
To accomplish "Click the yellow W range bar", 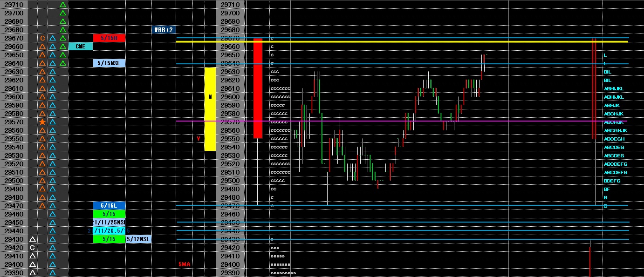I will pos(210,109).
